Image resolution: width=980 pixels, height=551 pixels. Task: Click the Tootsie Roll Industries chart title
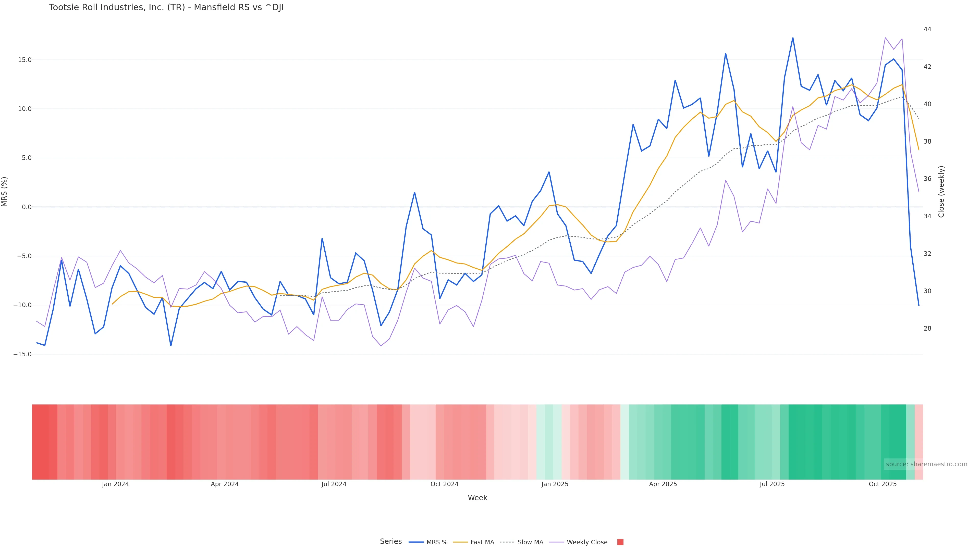pos(166,8)
